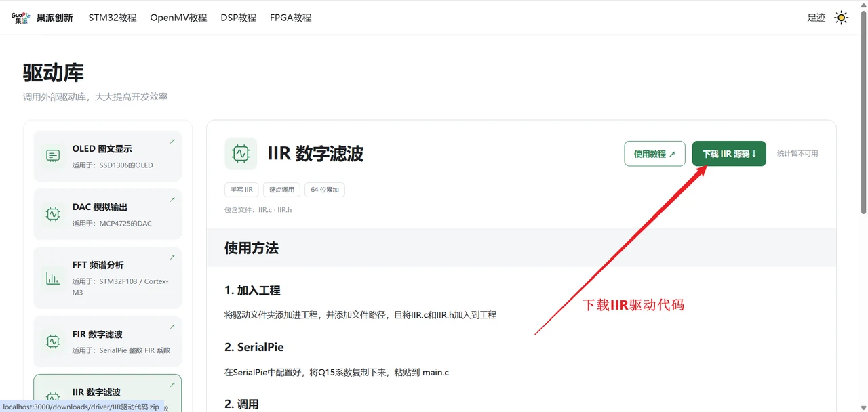Screen dimensions: 868x412
Task: Click the DAC chip card icon
Action: click(53, 214)
